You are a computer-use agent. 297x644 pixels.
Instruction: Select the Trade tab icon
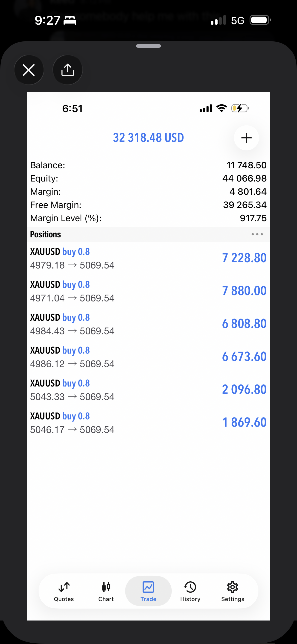click(x=148, y=587)
